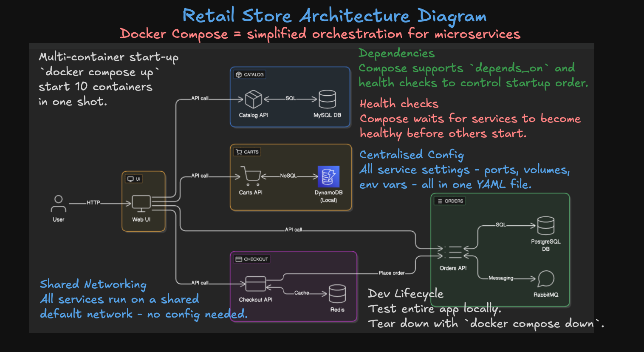
Task: Select the User stick figure icon
Action: pos(58,204)
